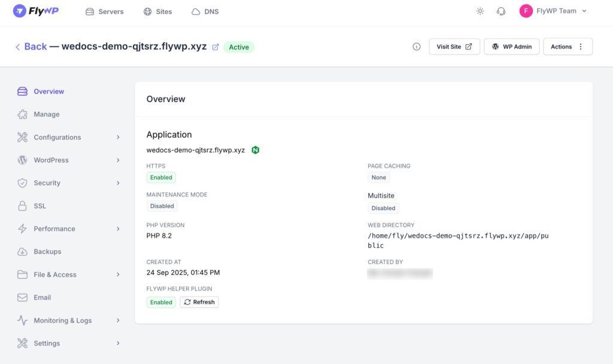Open external link icon beside site domain

[x=216, y=47]
